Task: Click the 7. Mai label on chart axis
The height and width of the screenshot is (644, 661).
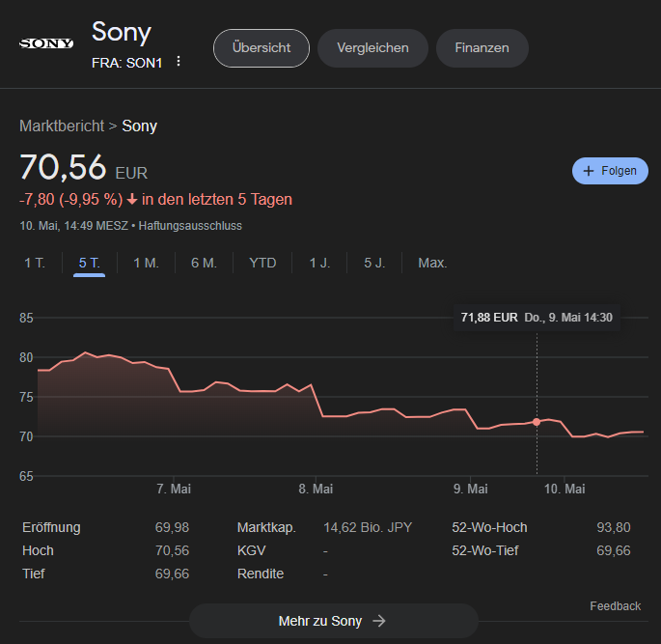Action: [174, 489]
